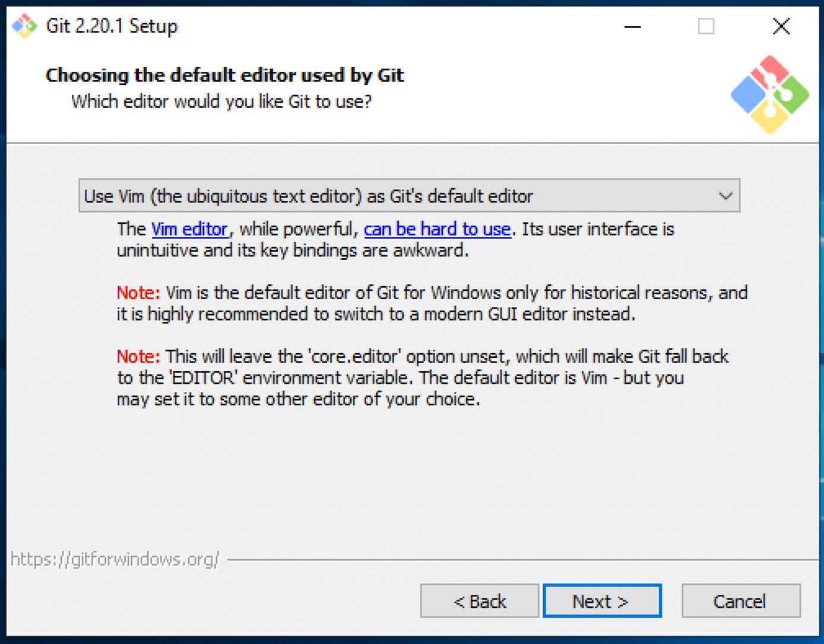This screenshot has height=644, width=824.
Task: Click the 'Which editor would you like' subtitle
Action: (x=221, y=101)
